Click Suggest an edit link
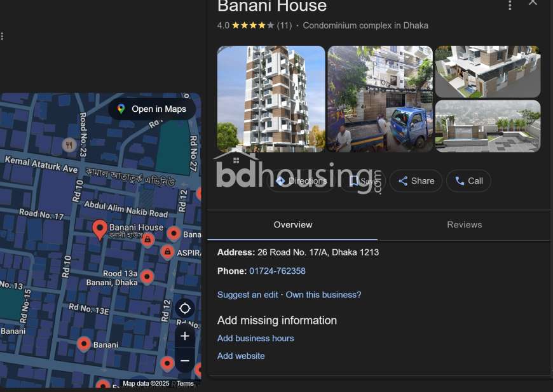Screen dimensions: 553x392 pos(248,295)
